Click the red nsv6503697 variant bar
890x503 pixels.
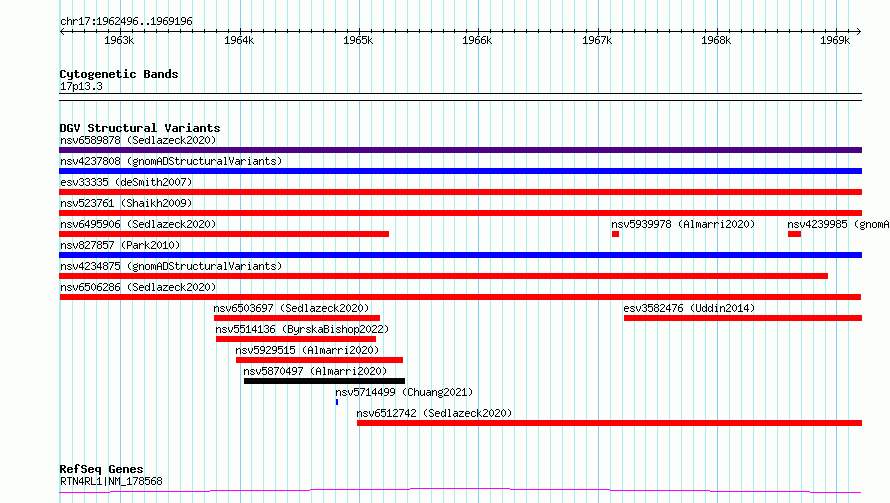click(x=297, y=318)
